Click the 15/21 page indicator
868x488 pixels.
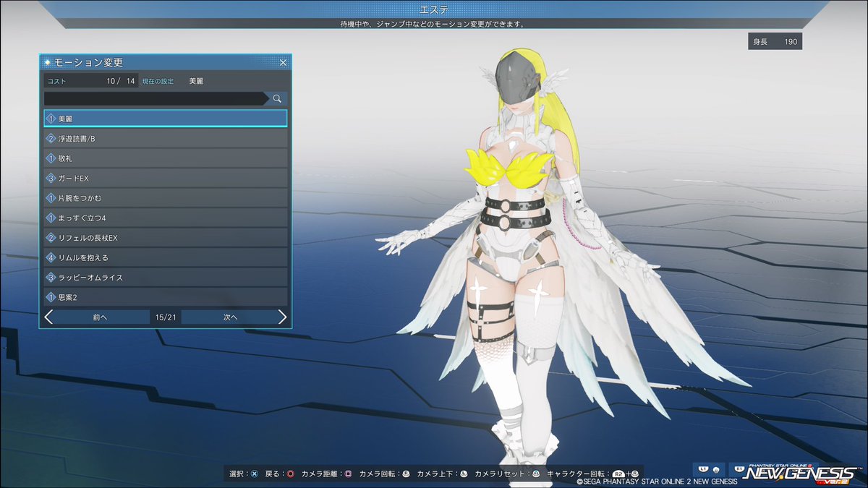[165, 317]
